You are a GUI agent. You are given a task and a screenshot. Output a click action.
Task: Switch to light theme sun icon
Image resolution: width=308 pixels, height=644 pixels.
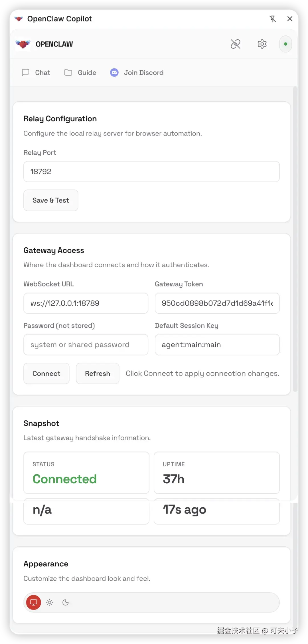50,602
